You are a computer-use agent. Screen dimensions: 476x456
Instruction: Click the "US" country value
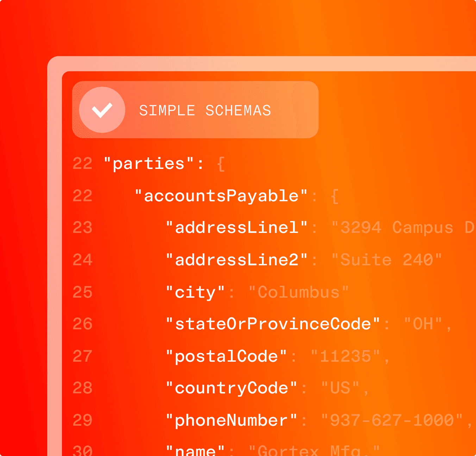tap(339, 388)
